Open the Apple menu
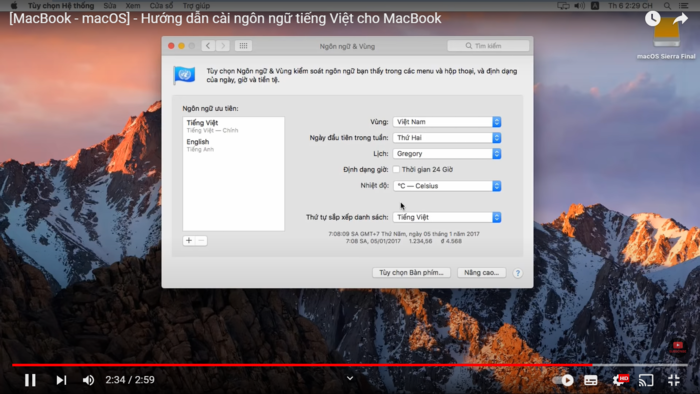Viewport: 700px width, 394px height. 14,5
